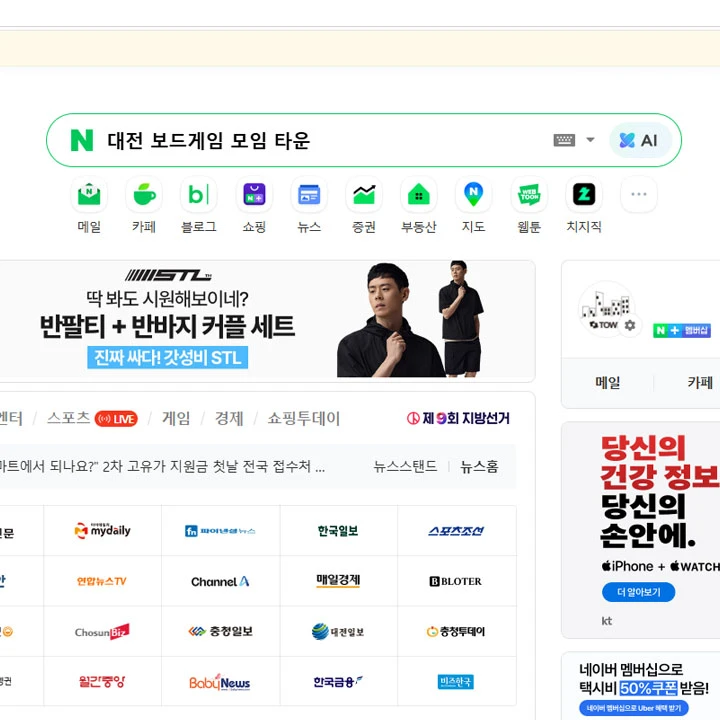720x720 pixels.
Task: Open the Channel A press logo
Action: (x=220, y=581)
